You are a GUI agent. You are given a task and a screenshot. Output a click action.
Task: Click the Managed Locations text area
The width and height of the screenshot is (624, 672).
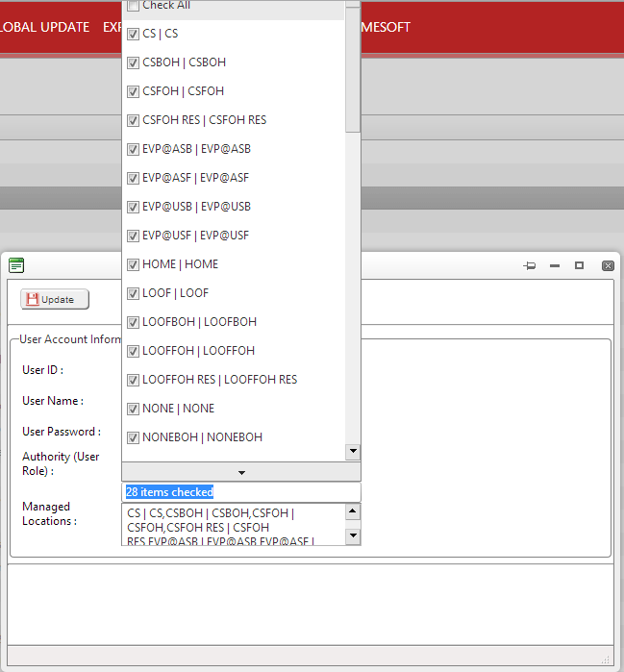(x=234, y=524)
